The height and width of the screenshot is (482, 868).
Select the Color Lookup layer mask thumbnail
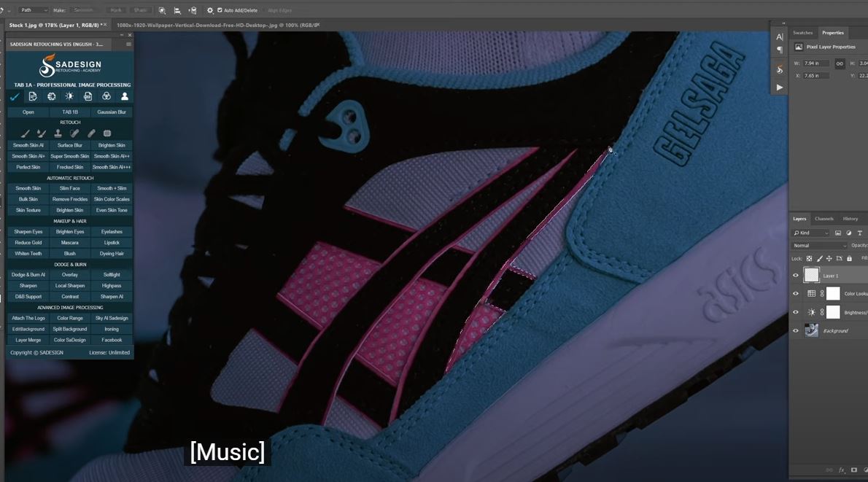point(833,294)
